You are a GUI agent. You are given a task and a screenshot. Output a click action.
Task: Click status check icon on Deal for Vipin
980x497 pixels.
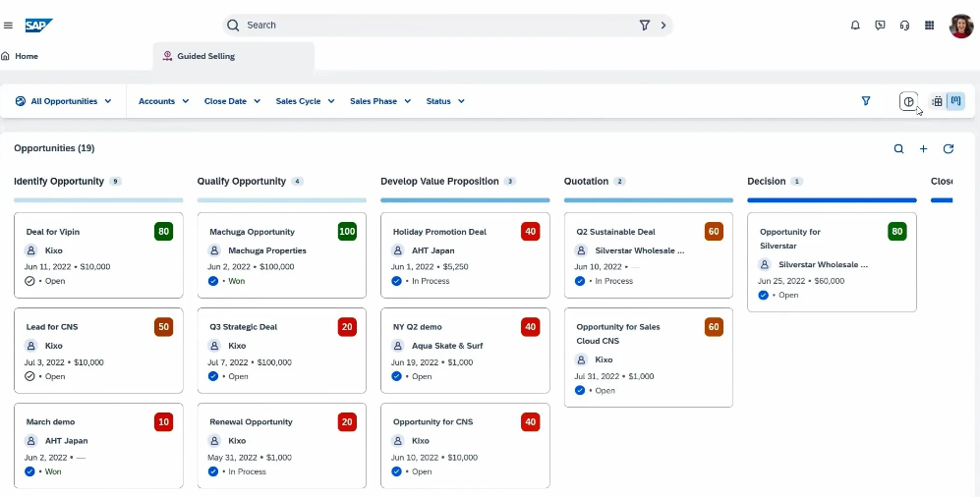[29, 281]
